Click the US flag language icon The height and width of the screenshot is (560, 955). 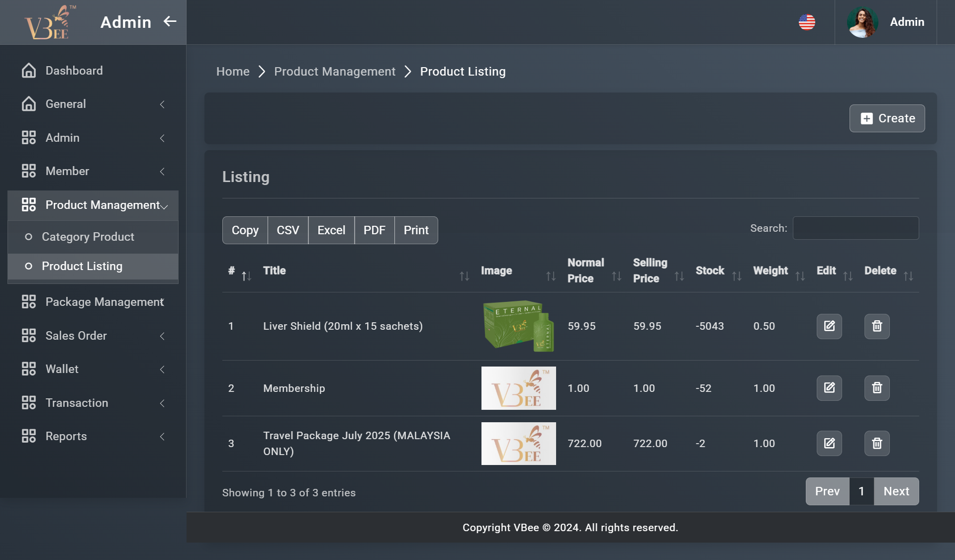(x=806, y=22)
